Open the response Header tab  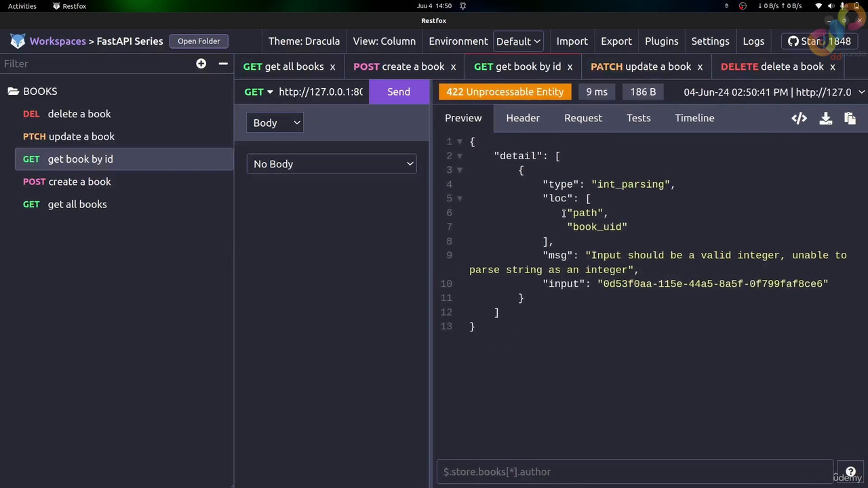(x=523, y=118)
